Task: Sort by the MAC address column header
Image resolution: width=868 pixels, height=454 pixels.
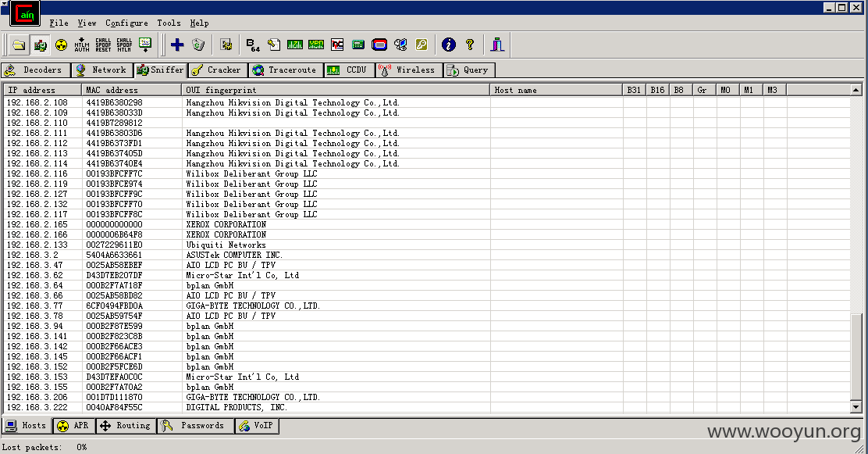Action: [131, 90]
